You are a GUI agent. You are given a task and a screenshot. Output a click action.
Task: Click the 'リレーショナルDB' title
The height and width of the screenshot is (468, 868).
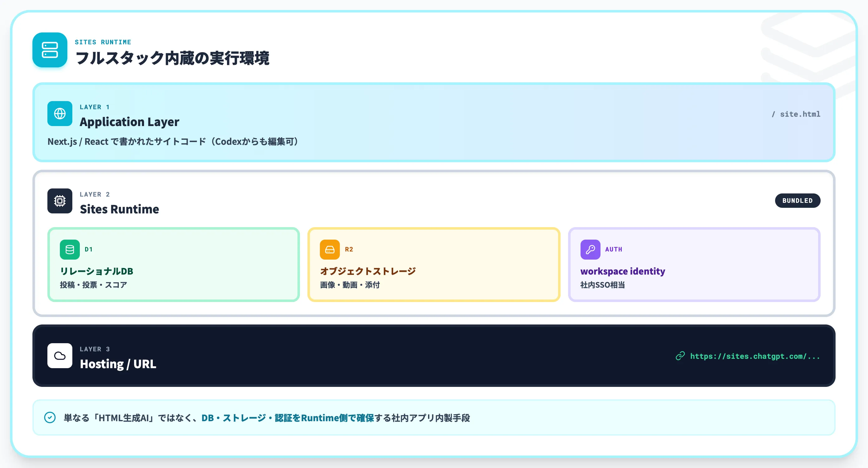(x=97, y=271)
